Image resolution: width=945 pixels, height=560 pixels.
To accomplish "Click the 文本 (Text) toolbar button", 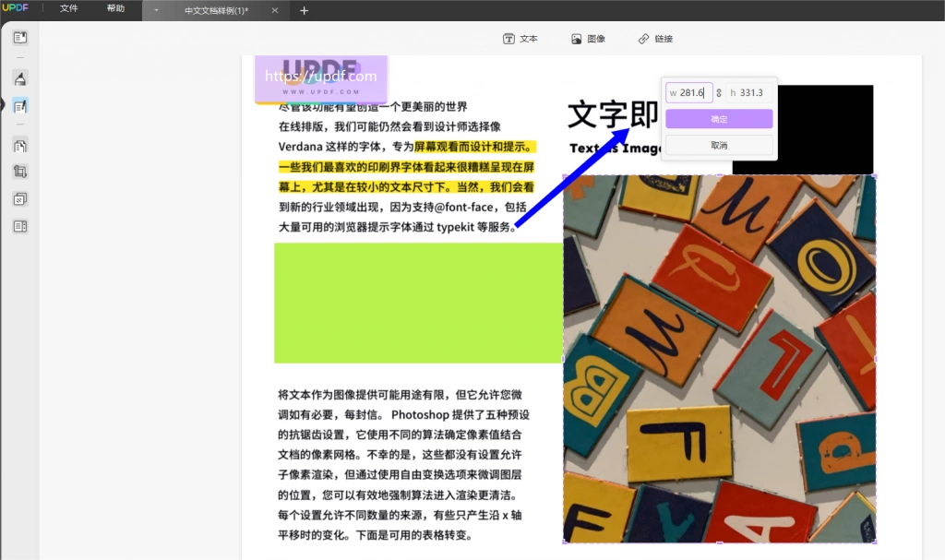I will coord(520,39).
